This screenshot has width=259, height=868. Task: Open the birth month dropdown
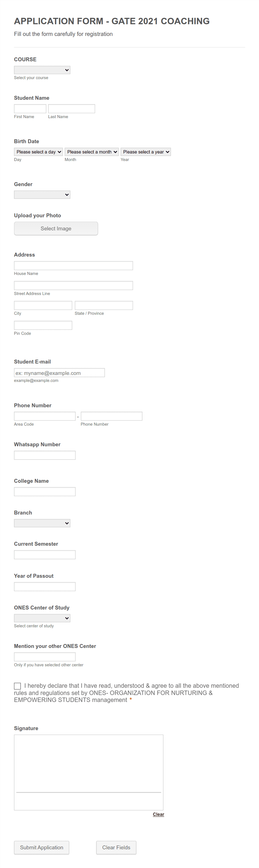click(91, 152)
